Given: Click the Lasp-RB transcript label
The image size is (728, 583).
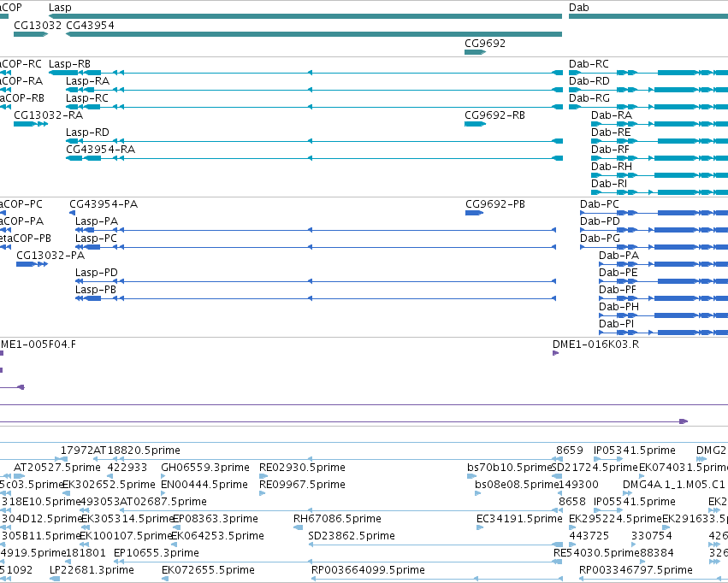Looking at the screenshot, I should (x=69, y=63).
